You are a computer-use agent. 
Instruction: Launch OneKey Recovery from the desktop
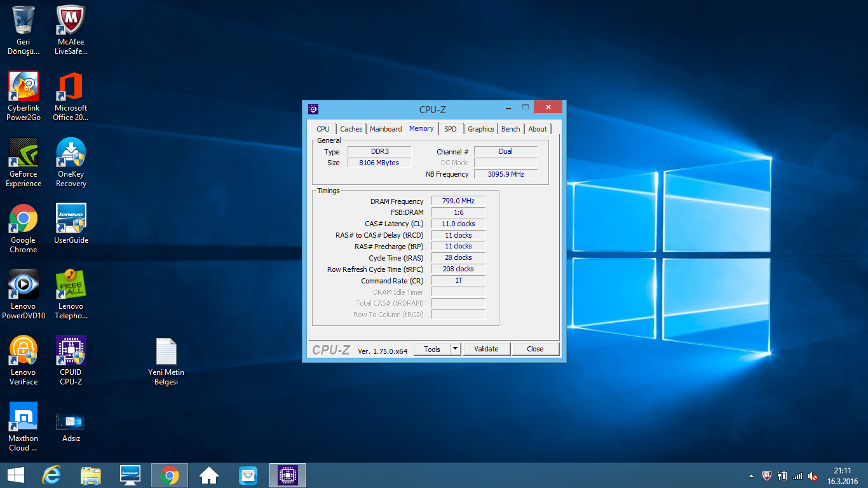point(71,154)
